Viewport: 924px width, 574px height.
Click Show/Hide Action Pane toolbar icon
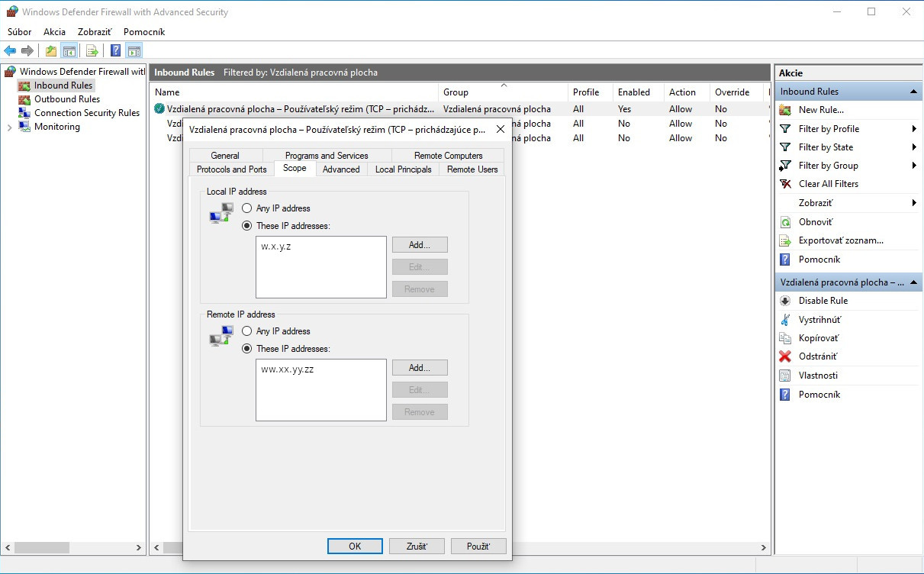coord(134,51)
